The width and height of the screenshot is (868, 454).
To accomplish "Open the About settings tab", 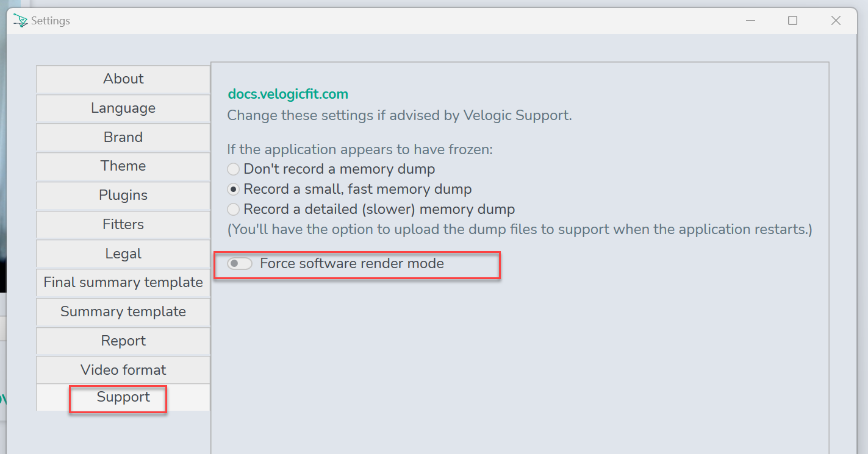I will pos(123,79).
